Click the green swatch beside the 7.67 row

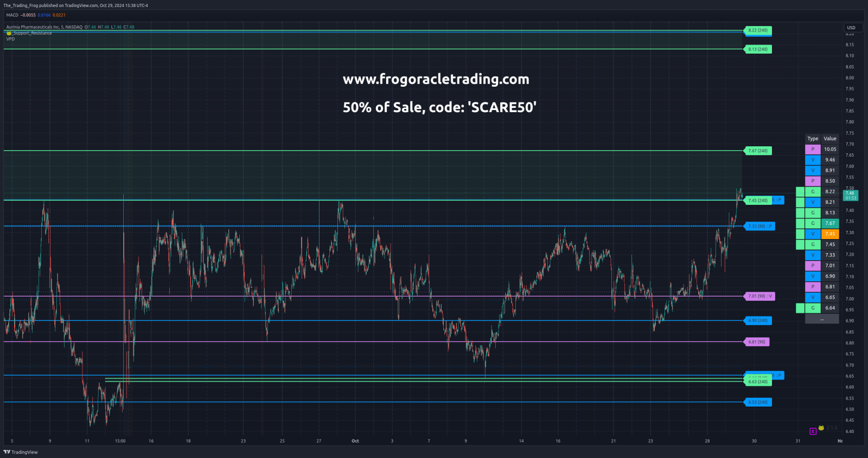(x=800, y=223)
